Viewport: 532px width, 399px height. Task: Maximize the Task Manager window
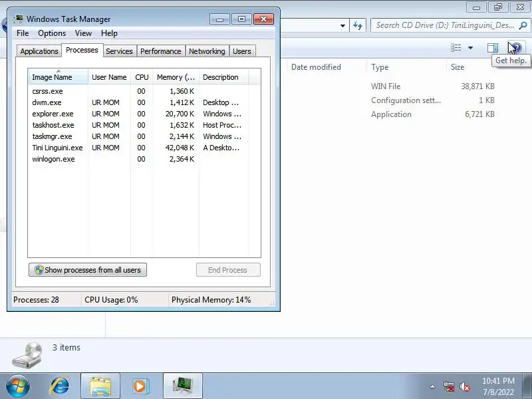(241, 19)
